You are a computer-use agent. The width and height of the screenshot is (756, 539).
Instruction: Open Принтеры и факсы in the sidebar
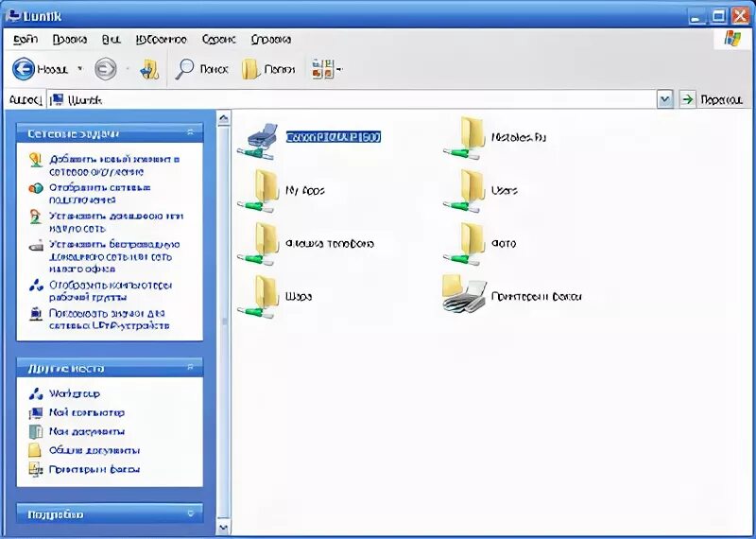[x=94, y=469]
